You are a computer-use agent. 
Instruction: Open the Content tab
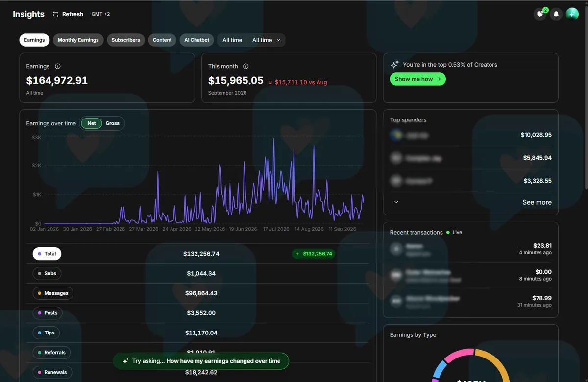162,40
